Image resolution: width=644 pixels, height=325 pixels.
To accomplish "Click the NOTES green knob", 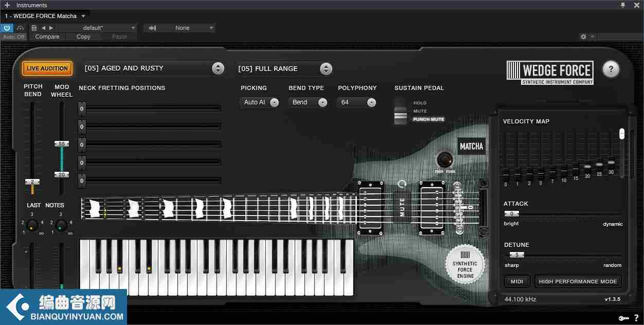I will click(x=61, y=225).
